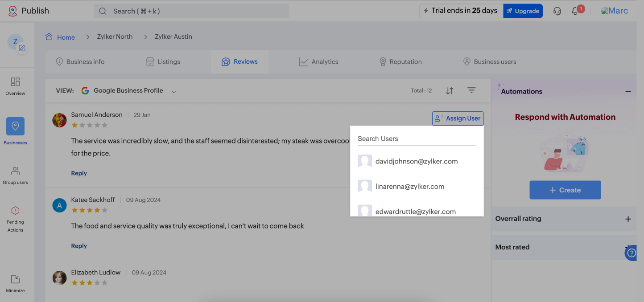Click the Trial ends in 25 days badge
The width and height of the screenshot is (644, 302).
[461, 11]
